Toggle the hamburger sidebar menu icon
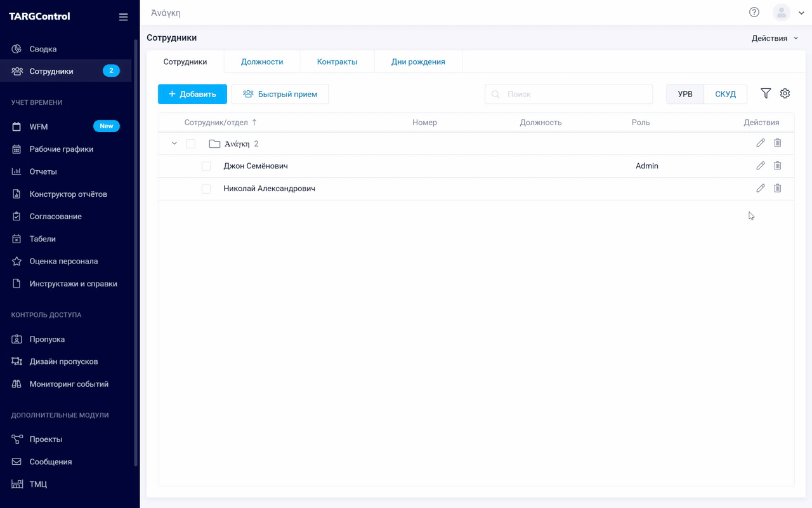This screenshot has width=812, height=508. click(x=123, y=17)
